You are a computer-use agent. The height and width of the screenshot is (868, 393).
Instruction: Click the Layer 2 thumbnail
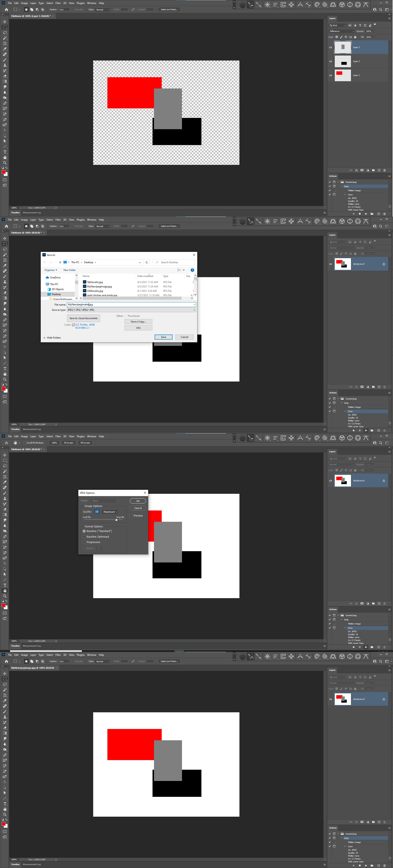(x=343, y=61)
